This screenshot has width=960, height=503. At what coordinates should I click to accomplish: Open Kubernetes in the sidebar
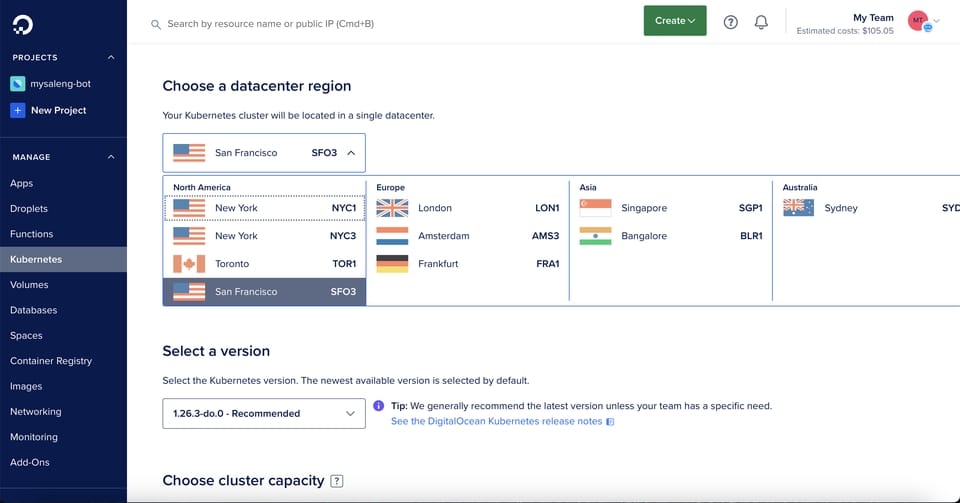63,259
